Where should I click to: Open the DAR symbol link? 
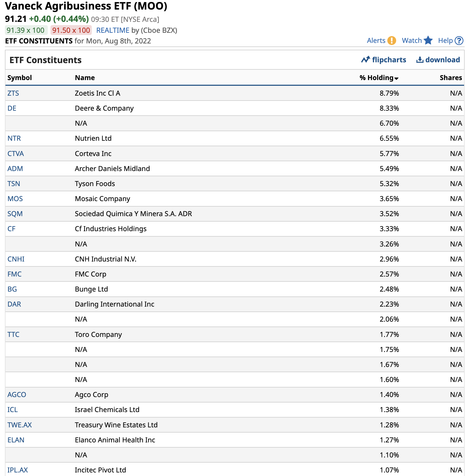pyautogui.click(x=14, y=304)
